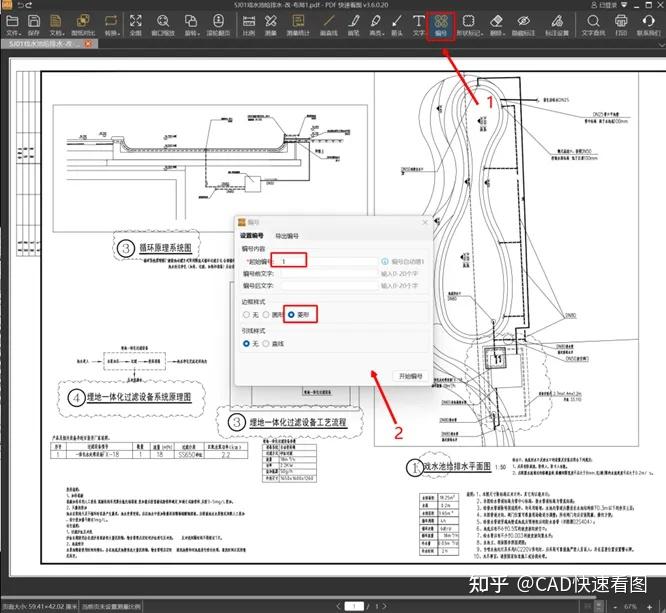This screenshot has width=666, height=613.
Task: Select the 画笔 (Pen) tool
Action: [x=353, y=25]
